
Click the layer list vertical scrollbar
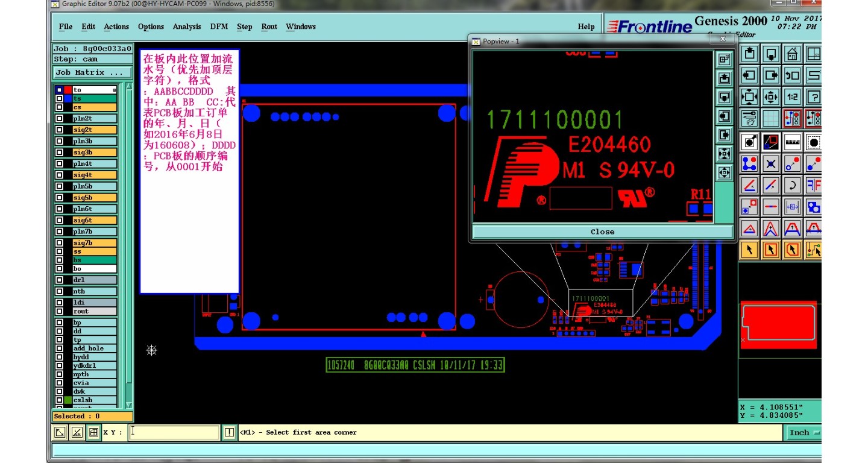coord(128,245)
